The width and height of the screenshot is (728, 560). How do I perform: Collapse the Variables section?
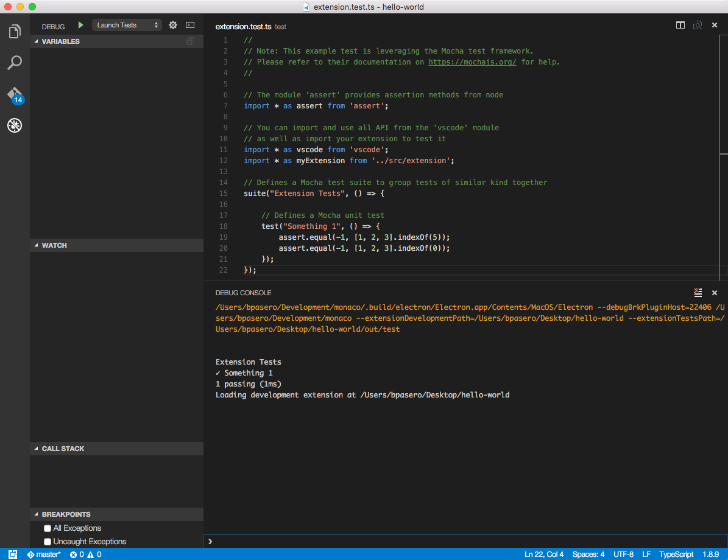pos(60,41)
